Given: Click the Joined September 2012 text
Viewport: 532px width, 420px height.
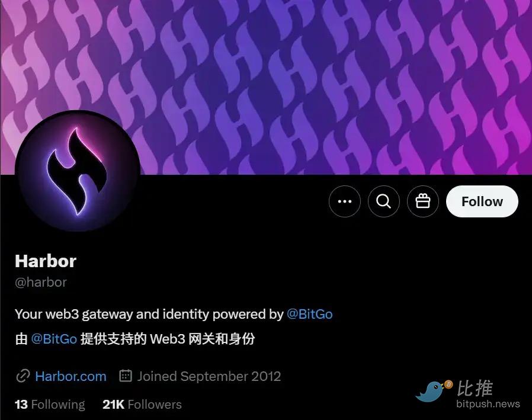Looking at the screenshot, I should tap(209, 376).
